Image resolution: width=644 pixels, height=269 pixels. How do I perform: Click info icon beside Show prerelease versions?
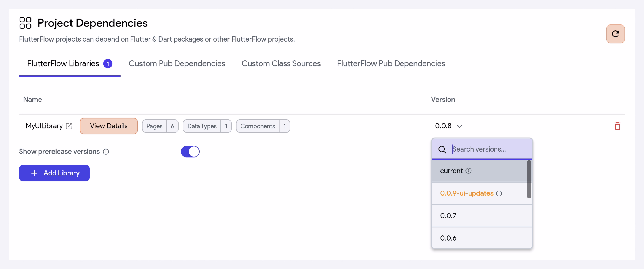tap(106, 152)
